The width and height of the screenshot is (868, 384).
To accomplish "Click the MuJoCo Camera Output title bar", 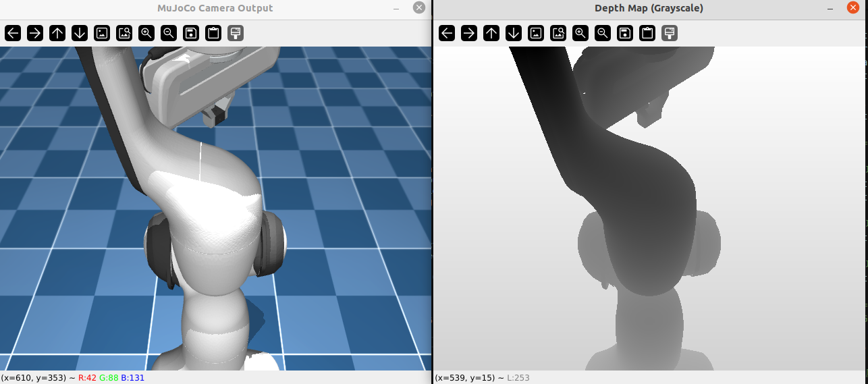I will (x=215, y=8).
